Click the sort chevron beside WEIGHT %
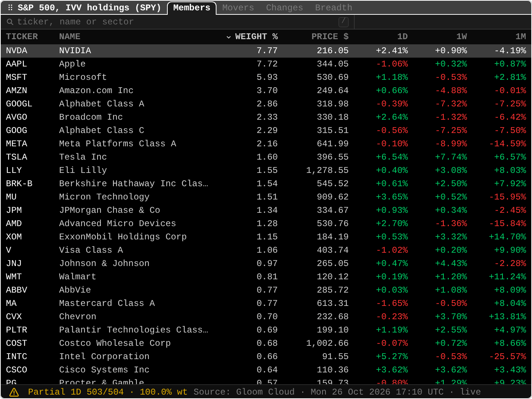Image resolution: width=532 pixels, height=399 pixels. (229, 37)
